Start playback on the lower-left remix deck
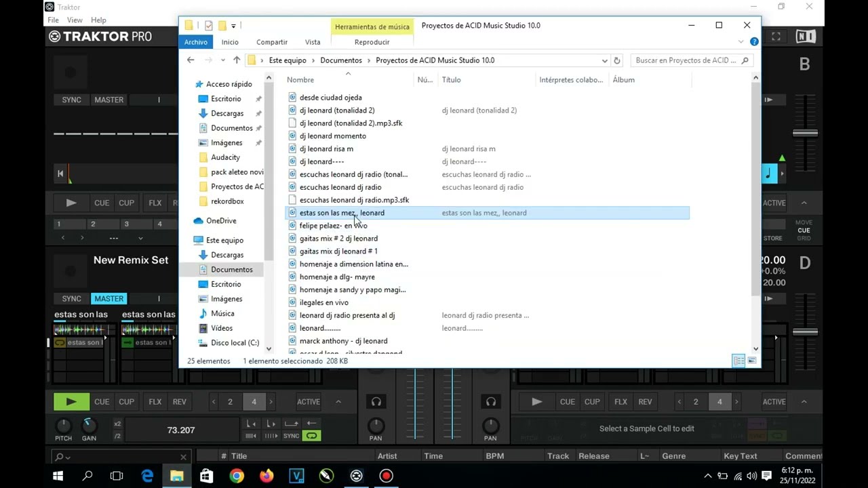 pyautogui.click(x=71, y=401)
